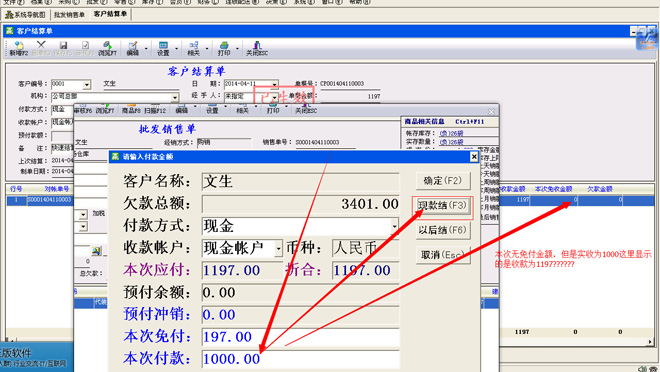Viewport: 660px width, 372px height.
Task: Click the 预付冲销 field showing 0.00
Action: click(301, 315)
